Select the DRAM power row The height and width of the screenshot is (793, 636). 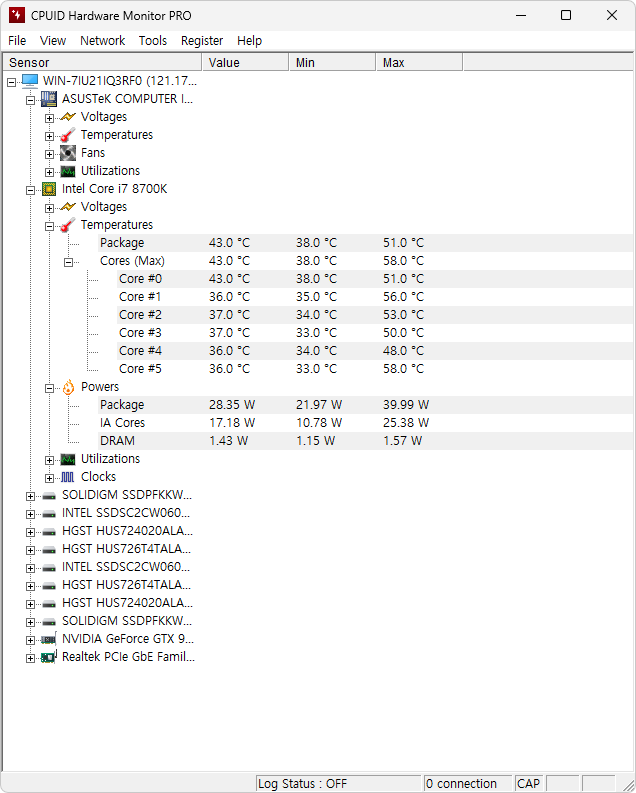pos(366,440)
